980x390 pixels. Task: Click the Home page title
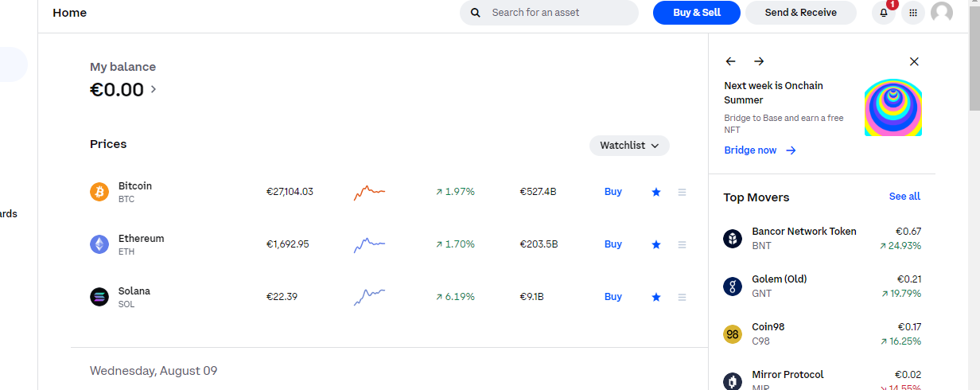pos(70,13)
